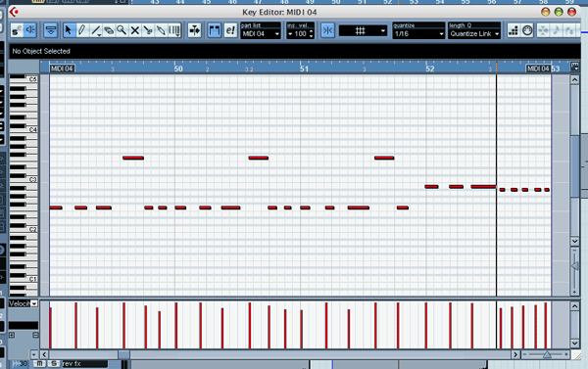
Task: Click the longest note in bar 52
Action: [483, 187]
